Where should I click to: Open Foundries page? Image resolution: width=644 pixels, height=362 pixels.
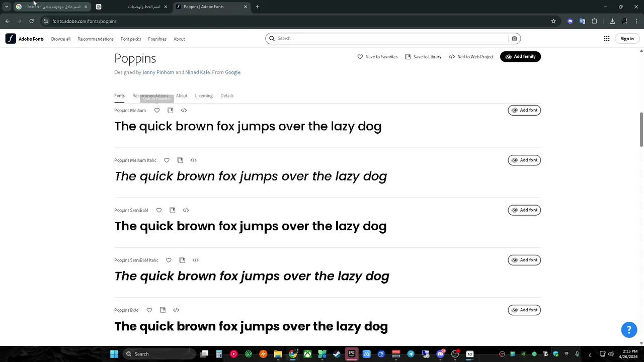157,39
